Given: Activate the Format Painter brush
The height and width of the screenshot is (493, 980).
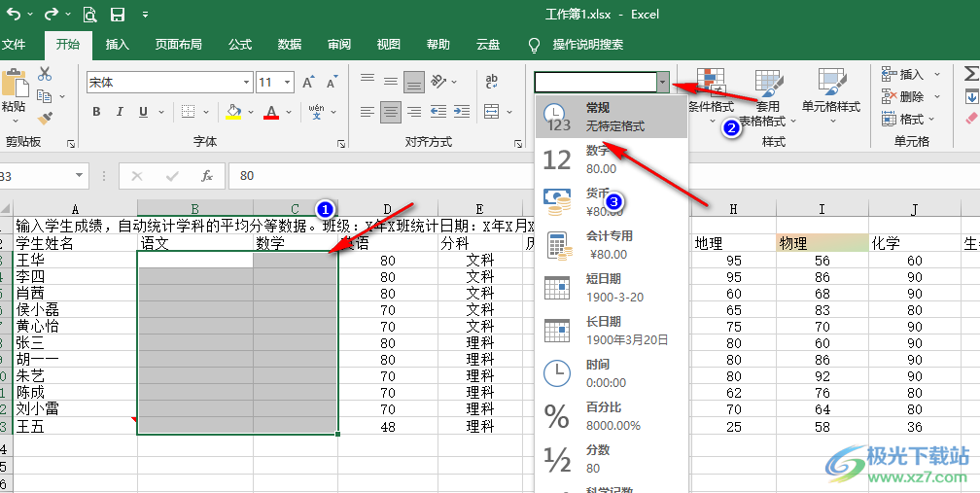Looking at the screenshot, I should point(45,118).
